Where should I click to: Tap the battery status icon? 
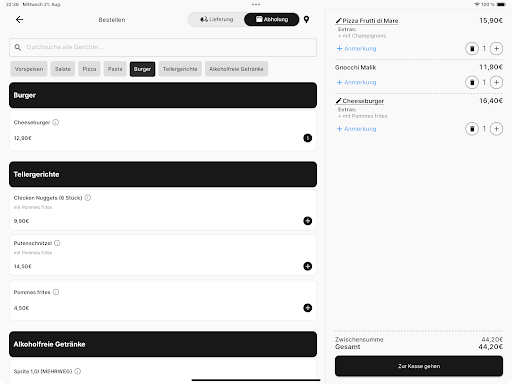tap(501, 4)
